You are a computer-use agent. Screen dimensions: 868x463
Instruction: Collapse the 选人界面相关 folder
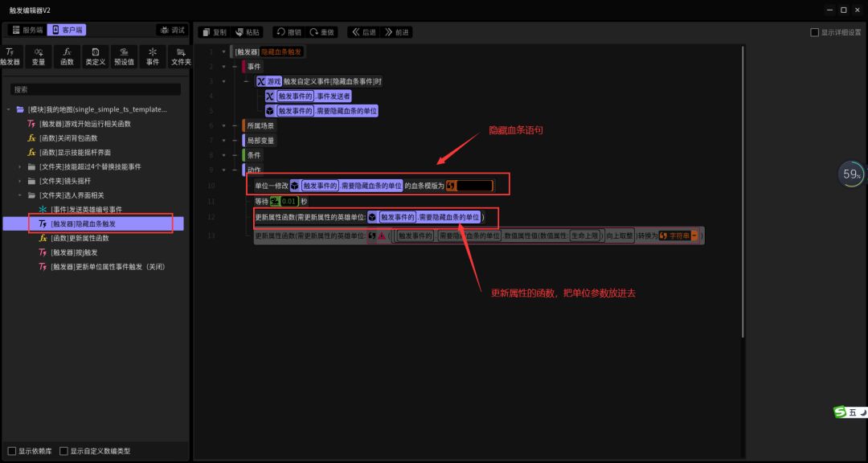(20, 195)
